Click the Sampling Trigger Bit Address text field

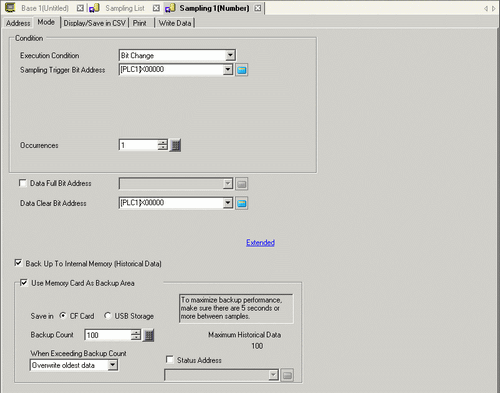pyautogui.click(x=171, y=70)
